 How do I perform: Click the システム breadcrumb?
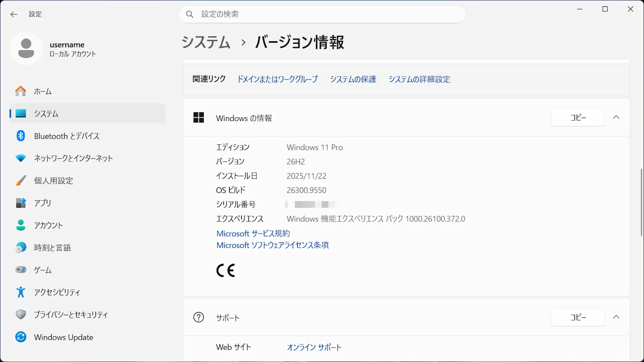(206, 42)
